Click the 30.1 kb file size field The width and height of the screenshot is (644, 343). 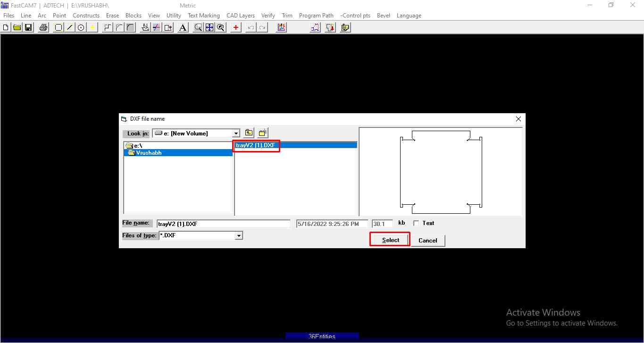point(383,224)
